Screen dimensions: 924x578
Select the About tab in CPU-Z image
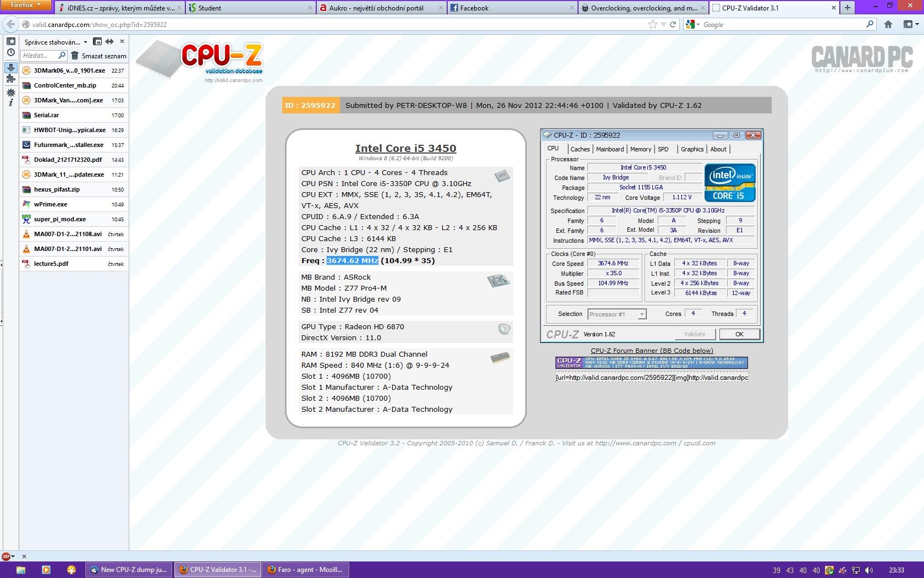pos(718,149)
